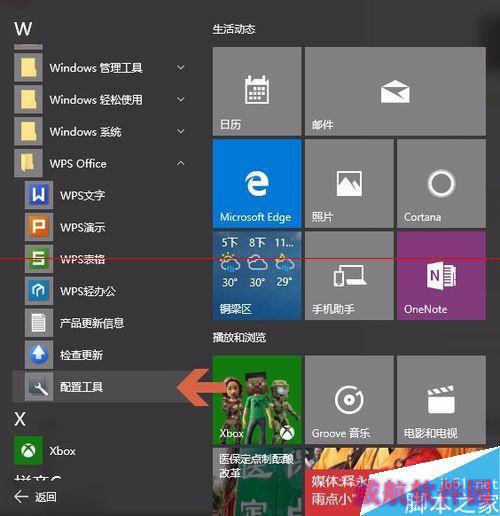Expand Windows 系统 folder chevron
500x516 pixels.
[180, 131]
